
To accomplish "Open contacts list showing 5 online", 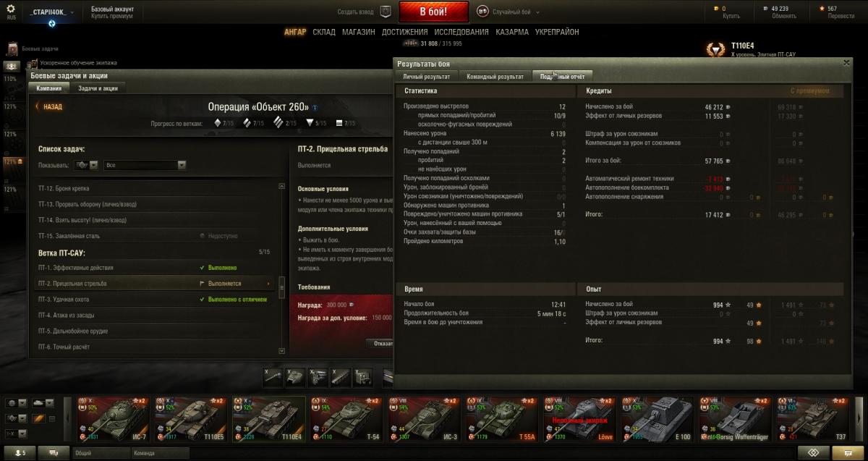I will pyautogui.click(x=20, y=453).
